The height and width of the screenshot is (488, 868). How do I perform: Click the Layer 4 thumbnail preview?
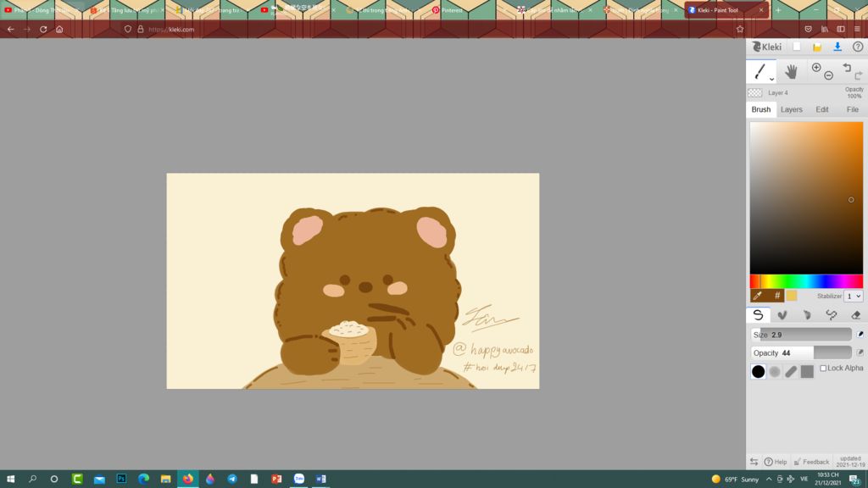[754, 93]
